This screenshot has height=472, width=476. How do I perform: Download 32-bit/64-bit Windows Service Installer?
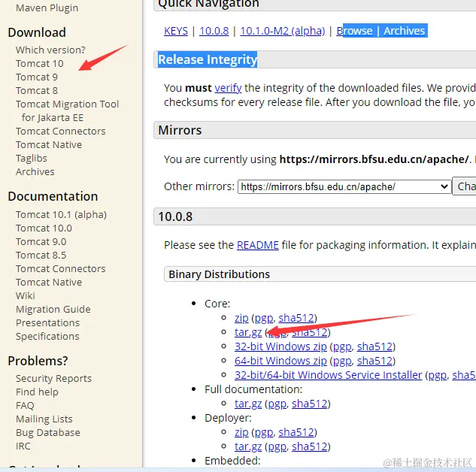coord(328,375)
